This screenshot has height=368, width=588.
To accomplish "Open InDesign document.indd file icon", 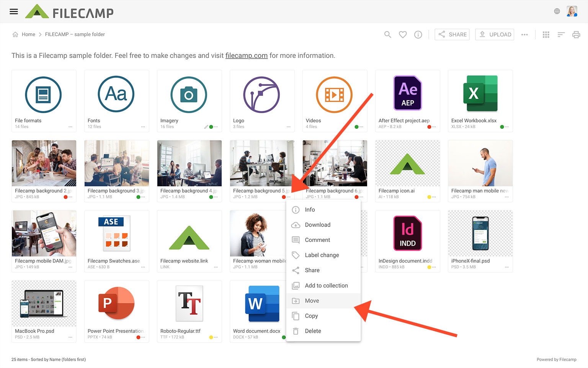I will tap(408, 233).
